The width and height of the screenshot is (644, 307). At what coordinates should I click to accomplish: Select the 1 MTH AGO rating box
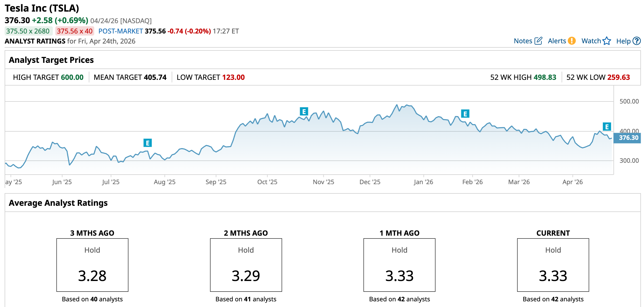[399, 265]
